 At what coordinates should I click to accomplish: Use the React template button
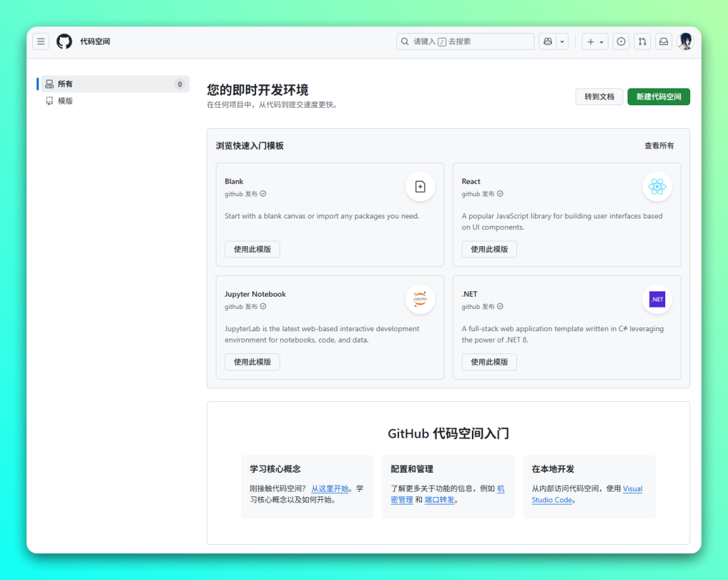[489, 250]
